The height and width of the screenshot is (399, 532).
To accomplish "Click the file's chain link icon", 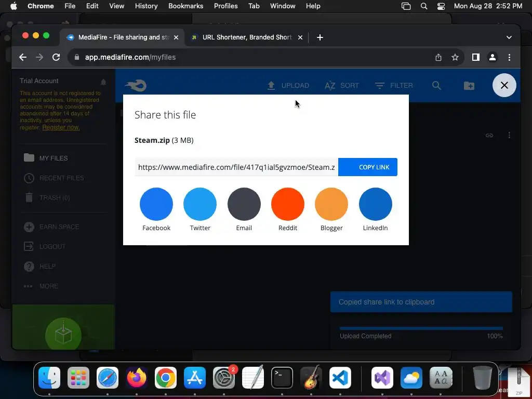I will (489, 136).
